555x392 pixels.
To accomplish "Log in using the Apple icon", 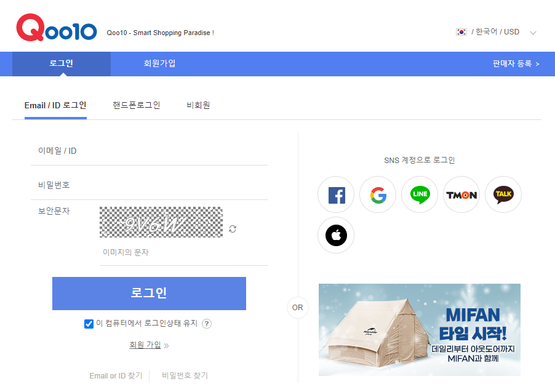I will 335,235.
